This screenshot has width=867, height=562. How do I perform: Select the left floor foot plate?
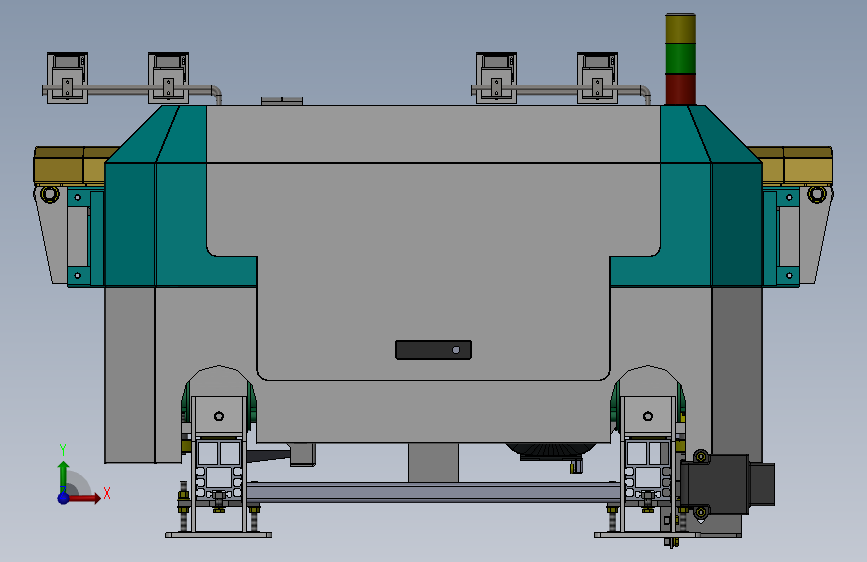pyautogui.click(x=218, y=534)
